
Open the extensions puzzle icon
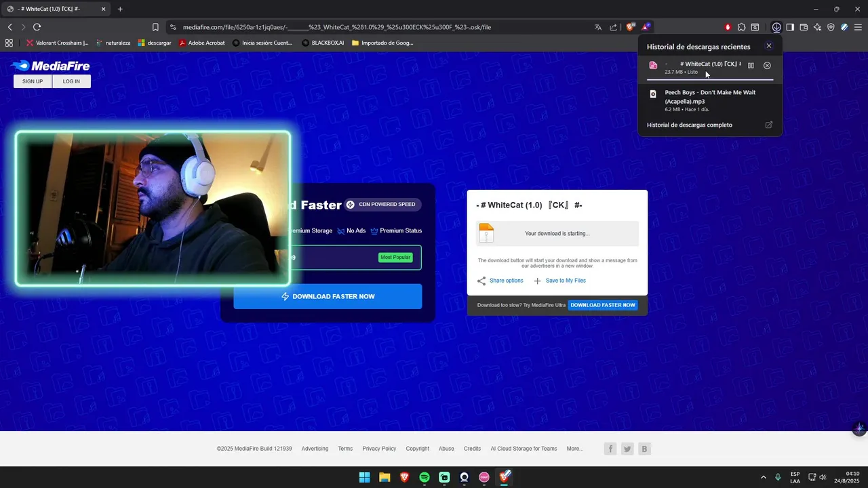pos(741,27)
